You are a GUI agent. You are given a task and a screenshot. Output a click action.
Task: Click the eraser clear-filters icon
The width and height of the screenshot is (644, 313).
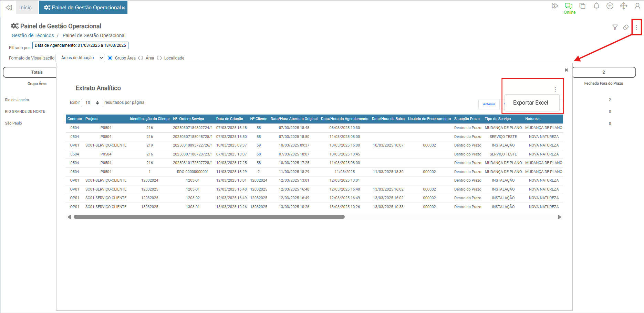click(626, 28)
